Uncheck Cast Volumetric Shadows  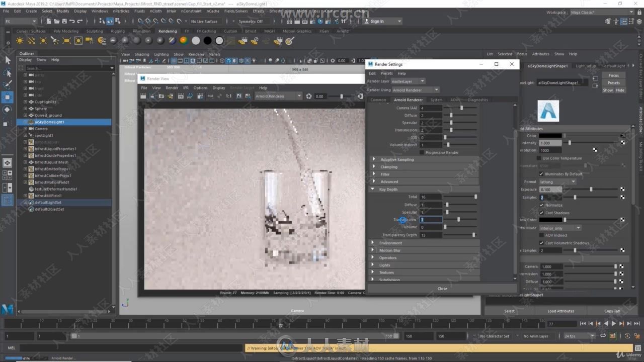(x=541, y=243)
